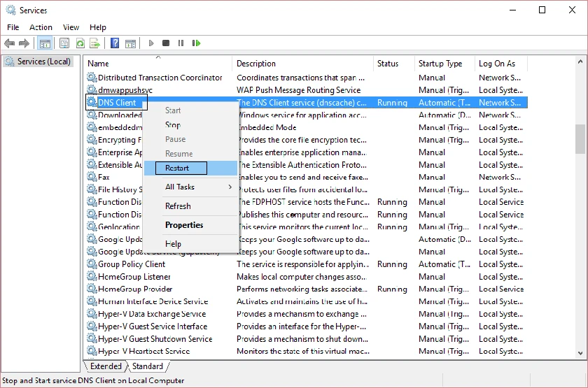Click the scrollbar up arrow
The image size is (588, 388).
coord(580,62)
